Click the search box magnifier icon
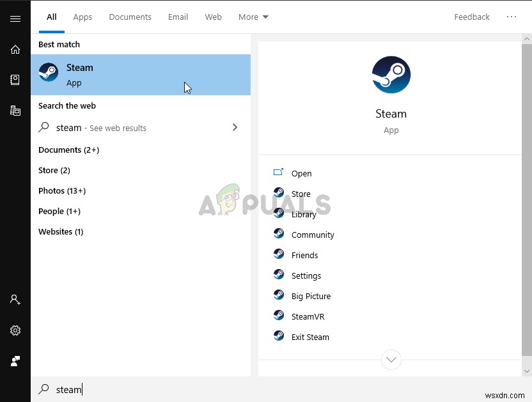The image size is (532, 402). [43, 389]
